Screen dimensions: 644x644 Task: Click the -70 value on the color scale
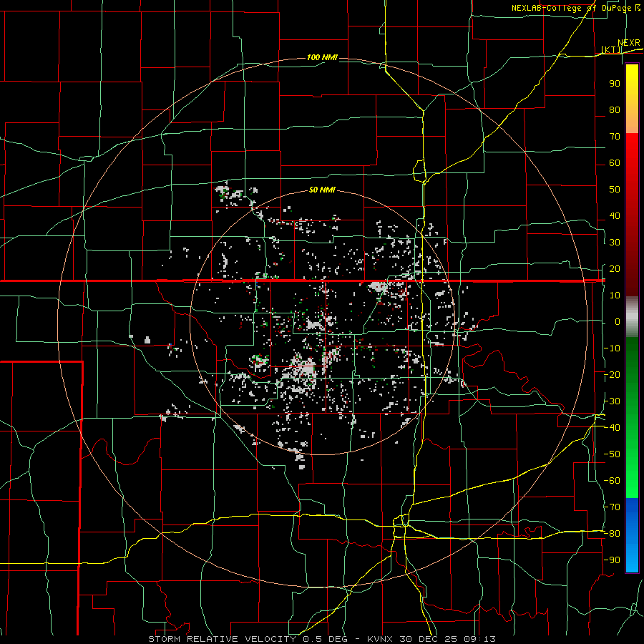coord(612,507)
